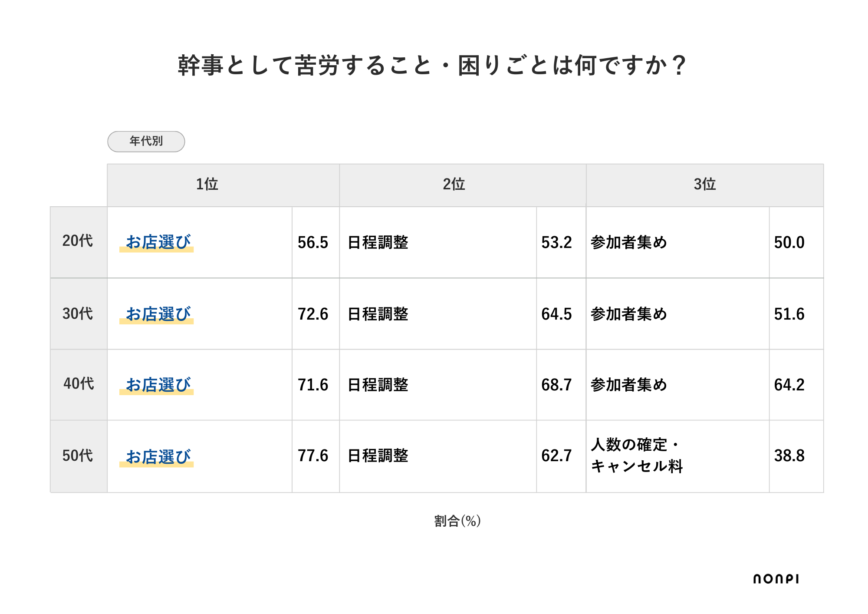Viewport: 868px width, 614px height.
Task: Select the 2位 column header
Action: click(454, 185)
